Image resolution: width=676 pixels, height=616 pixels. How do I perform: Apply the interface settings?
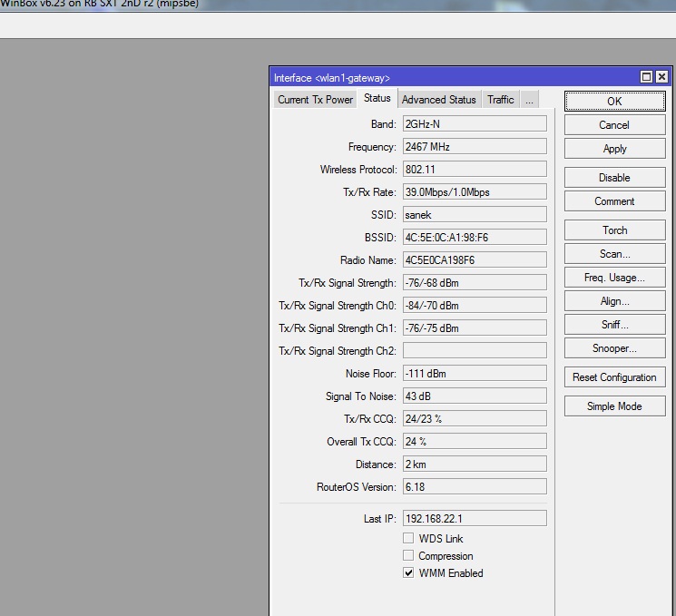coord(614,149)
